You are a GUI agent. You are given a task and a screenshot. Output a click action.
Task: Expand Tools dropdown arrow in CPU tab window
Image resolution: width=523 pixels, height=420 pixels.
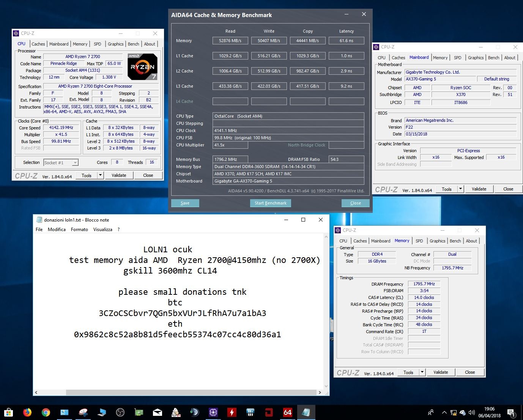(x=100, y=175)
